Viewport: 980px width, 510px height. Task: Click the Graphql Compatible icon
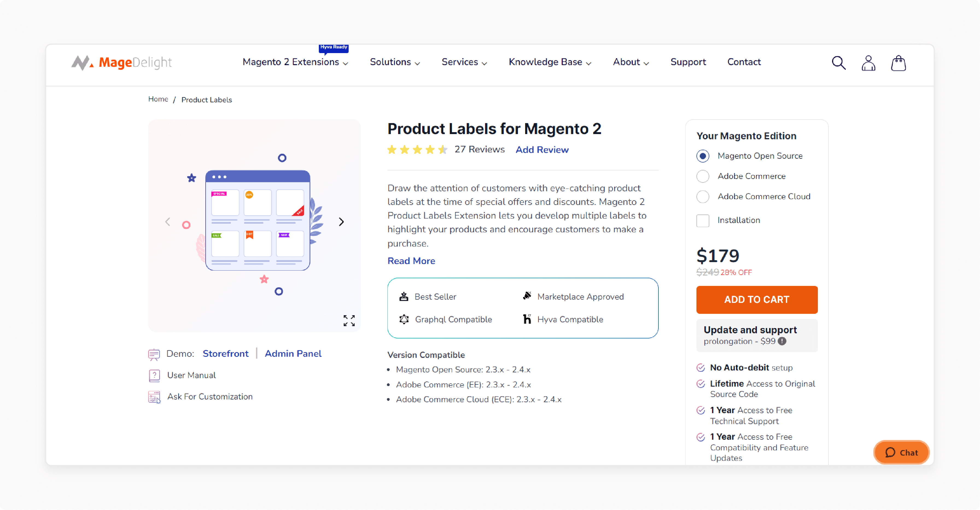click(404, 319)
